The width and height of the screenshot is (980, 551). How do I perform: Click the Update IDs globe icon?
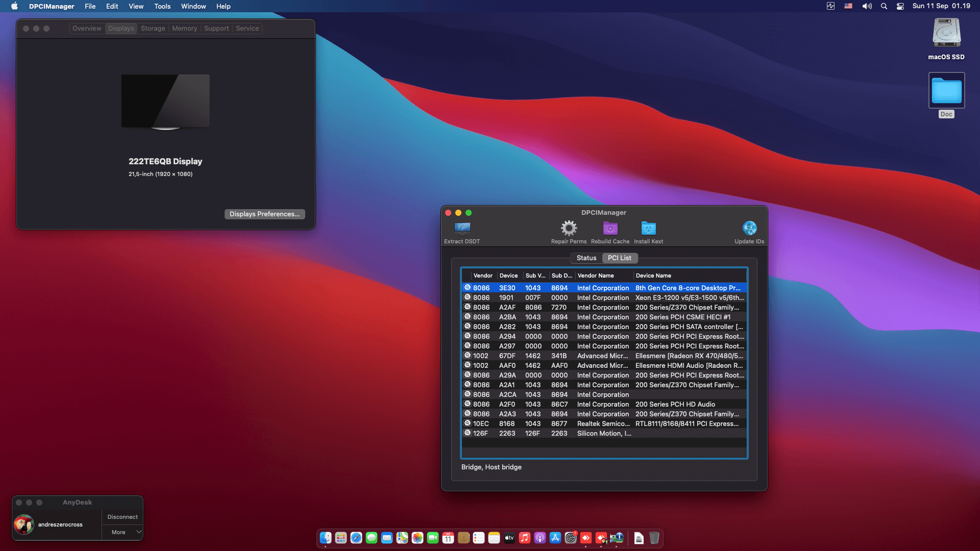(x=749, y=229)
